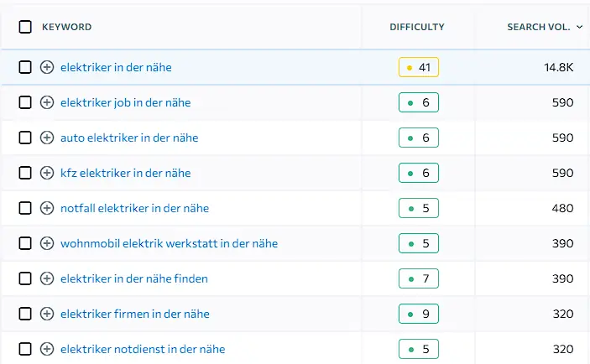Click plus icon next to 'notfall elektriker in der nähe'
Viewport: 590px width, 364px height.
coord(47,208)
